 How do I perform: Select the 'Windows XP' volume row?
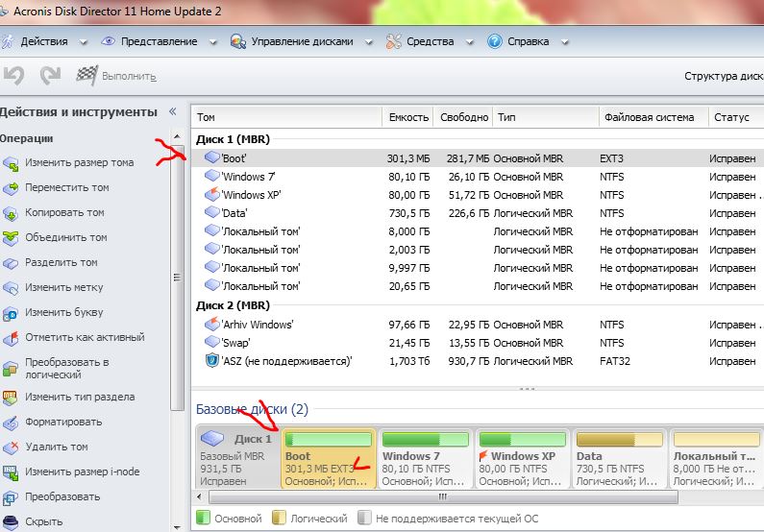coord(478,195)
